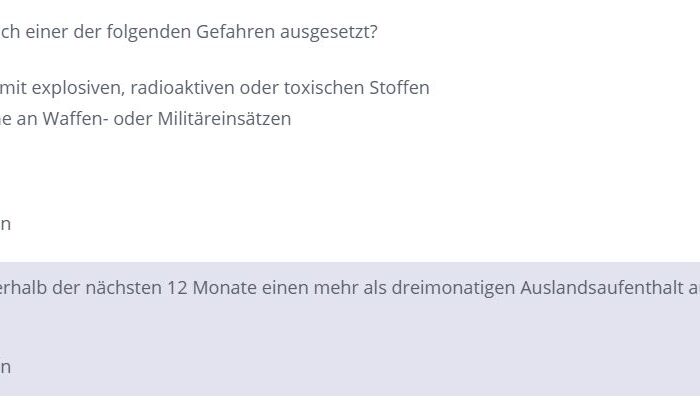
Task: Click the shaded question about the nächsten 12 Monate
Action: pyautogui.click(x=350, y=288)
